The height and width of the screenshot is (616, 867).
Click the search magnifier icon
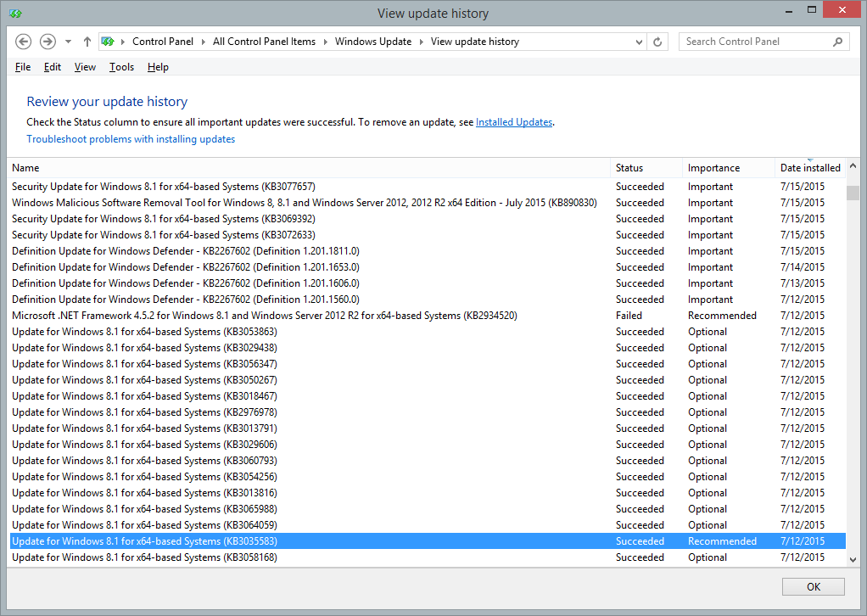(x=837, y=42)
